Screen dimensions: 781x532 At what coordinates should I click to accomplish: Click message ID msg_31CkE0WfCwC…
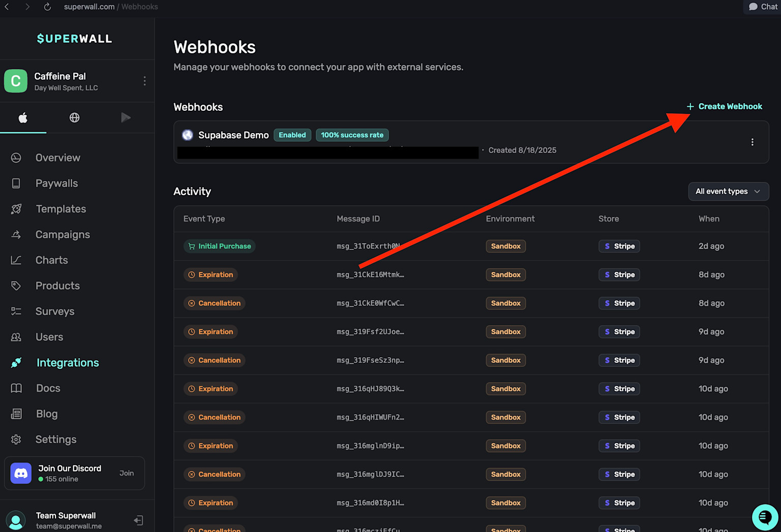tap(371, 303)
